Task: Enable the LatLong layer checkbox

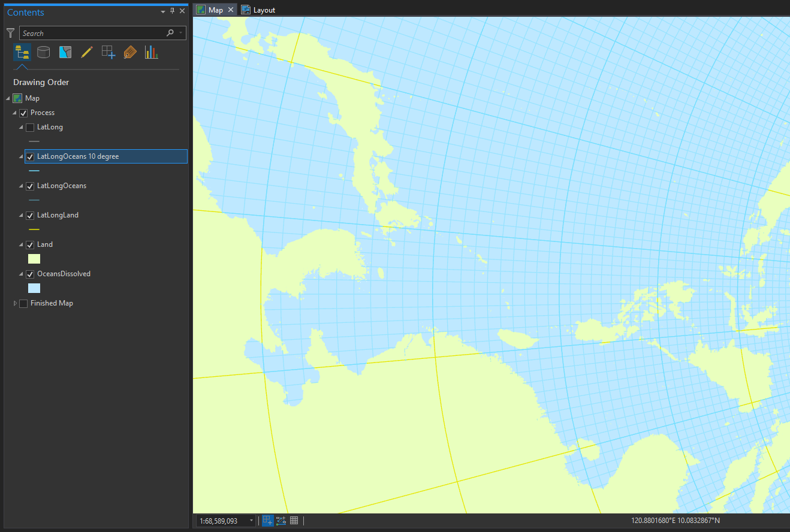Action: tap(30, 127)
